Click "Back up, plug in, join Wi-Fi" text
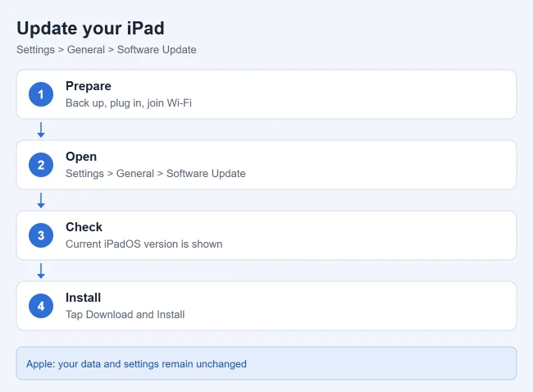Screen dimensions: 533x392 pyautogui.click(x=129, y=103)
